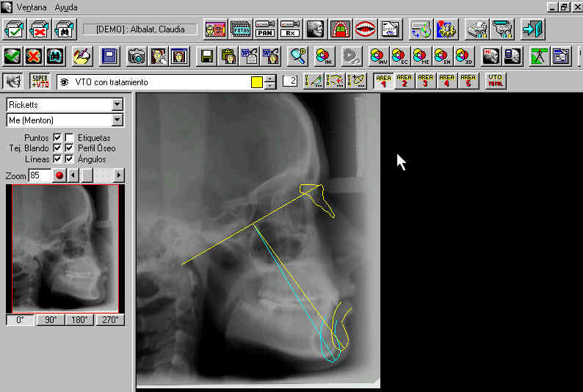Click the green checkmark skull icon
Viewport: 583px width, 392px height.
(12, 56)
